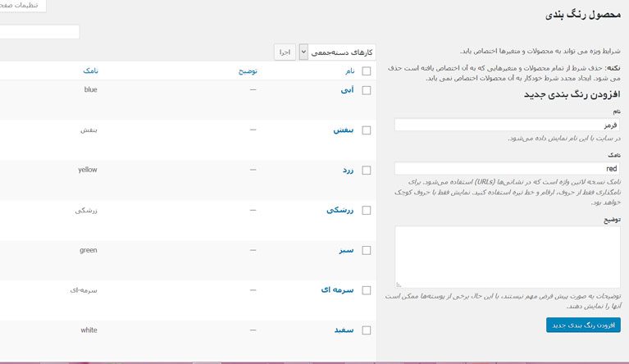Focus the نام field containing قرمز
629x364 pixels.
pos(507,125)
